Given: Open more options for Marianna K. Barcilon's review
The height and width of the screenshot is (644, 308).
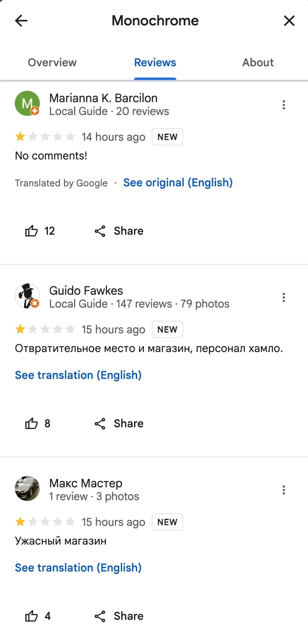Looking at the screenshot, I should 284,105.
